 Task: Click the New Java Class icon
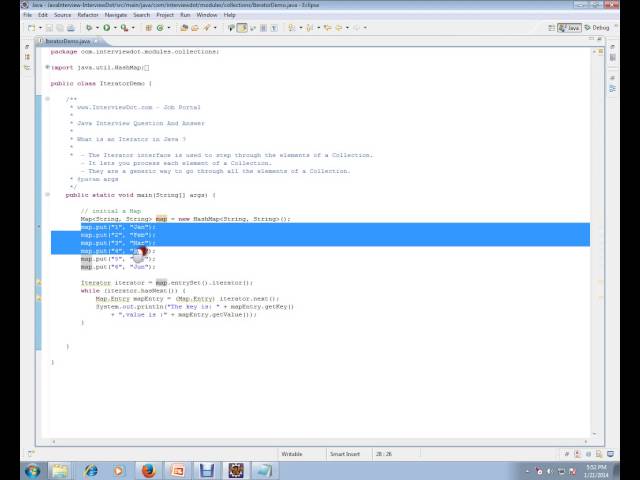tap(160, 28)
